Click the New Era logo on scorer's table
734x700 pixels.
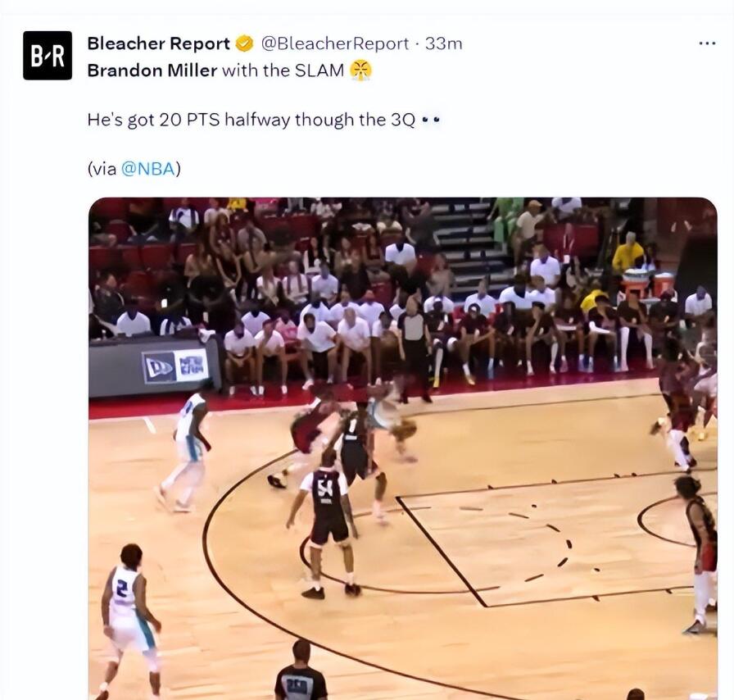coord(175,367)
